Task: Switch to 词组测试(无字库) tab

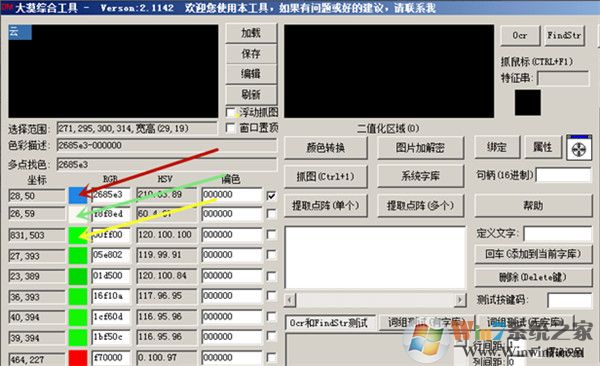Action: pos(525,322)
